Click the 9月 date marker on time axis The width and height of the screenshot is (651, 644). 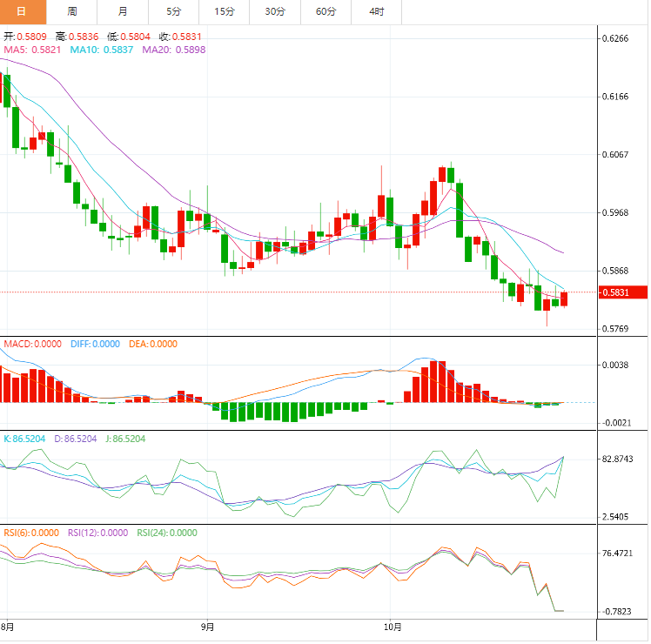coord(207,626)
